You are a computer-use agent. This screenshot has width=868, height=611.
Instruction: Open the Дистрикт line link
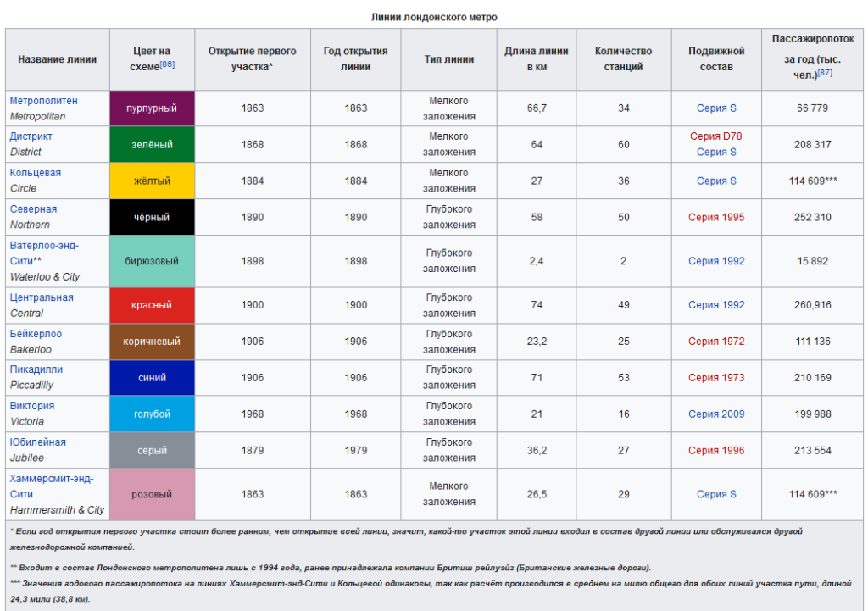click(x=31, y=136)
